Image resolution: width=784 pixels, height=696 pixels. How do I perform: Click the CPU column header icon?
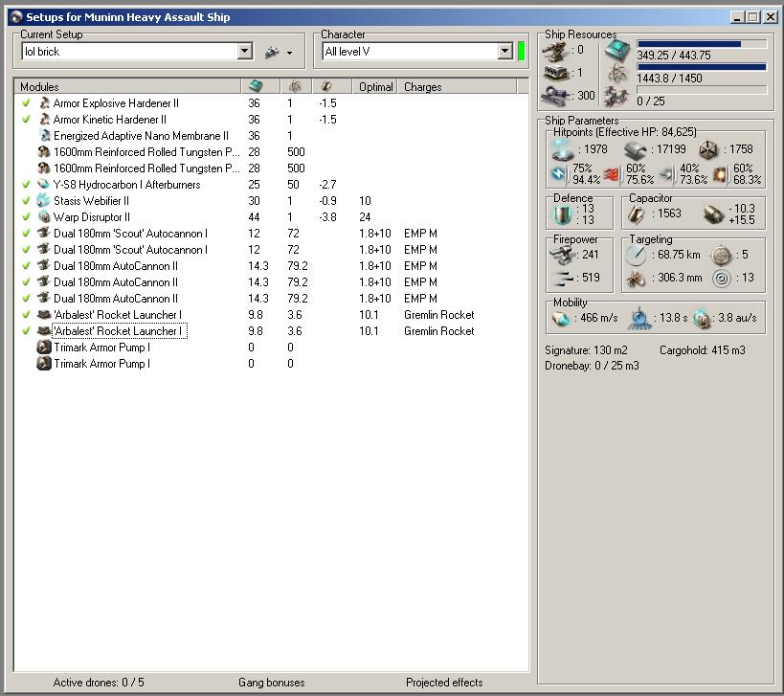pos(255,86)
